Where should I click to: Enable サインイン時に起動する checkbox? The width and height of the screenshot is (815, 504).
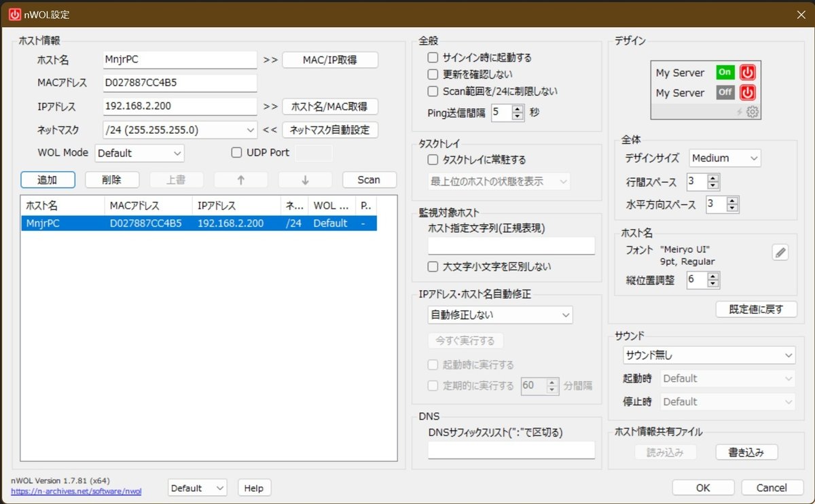433,58
